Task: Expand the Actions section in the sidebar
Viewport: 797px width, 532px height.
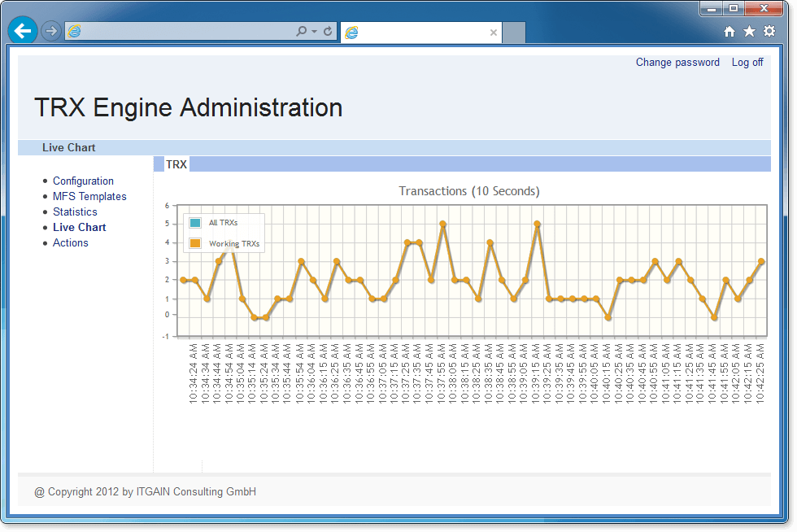Action: 70,242
